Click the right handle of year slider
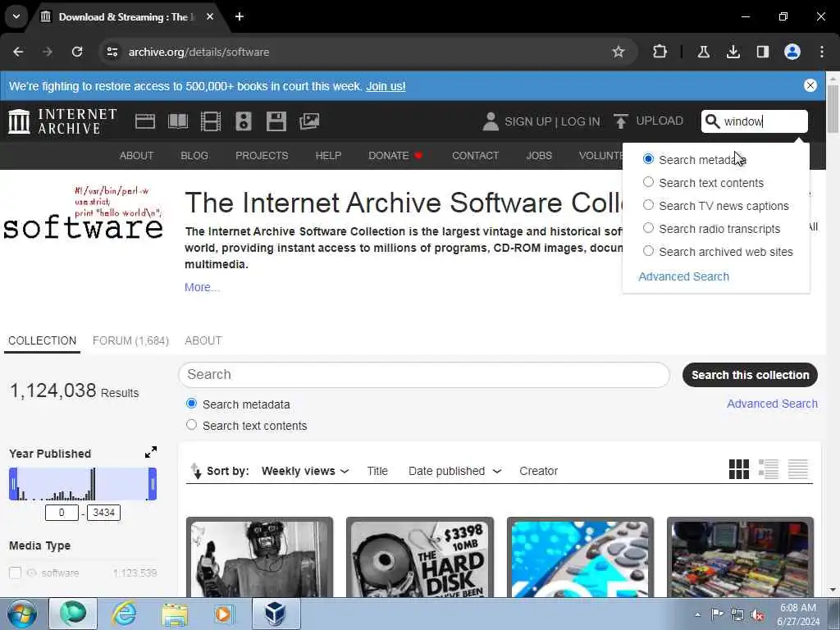The height and width of the screenshot is (630, 840). (153, 484)
